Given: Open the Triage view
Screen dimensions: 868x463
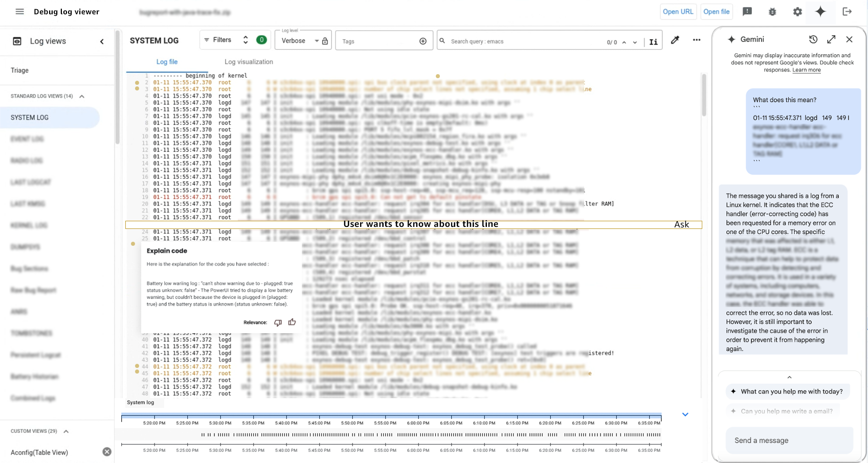Looking at the screenshot, I should click(20, 71).
